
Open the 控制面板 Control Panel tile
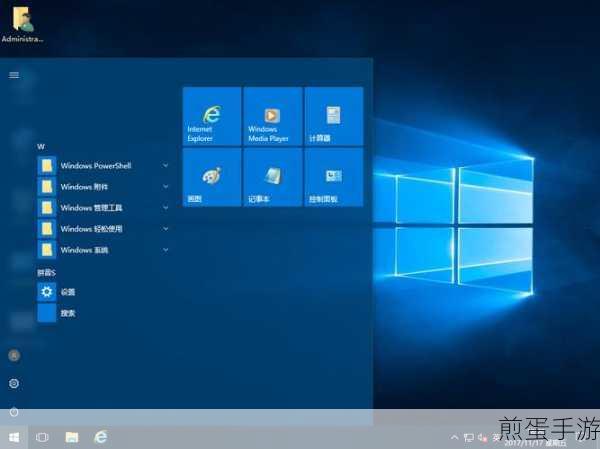[x=334, y=177]
